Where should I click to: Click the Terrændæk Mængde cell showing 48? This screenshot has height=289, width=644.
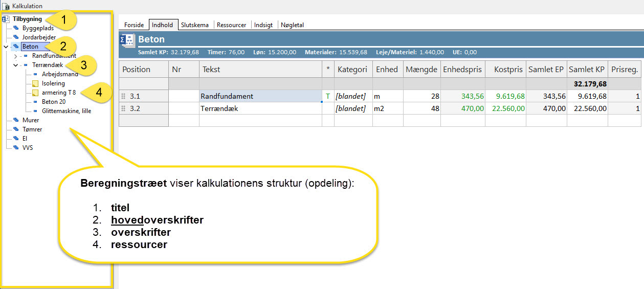421,108
